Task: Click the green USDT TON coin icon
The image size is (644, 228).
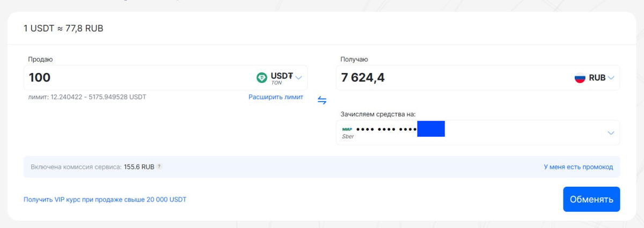Action: point(261,78)
